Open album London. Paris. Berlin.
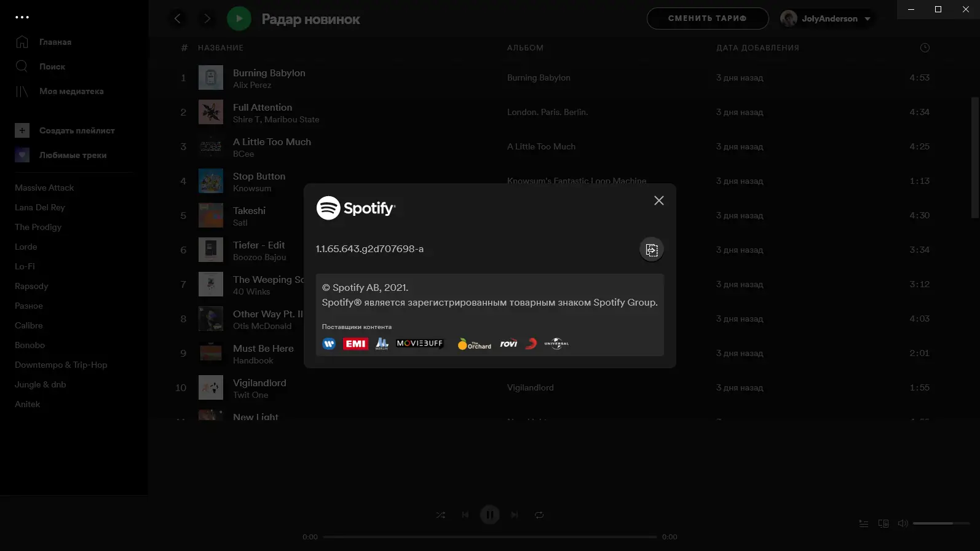Image resolution: width=980 pixels, height=551 pixels. click(x=547, y=112)
